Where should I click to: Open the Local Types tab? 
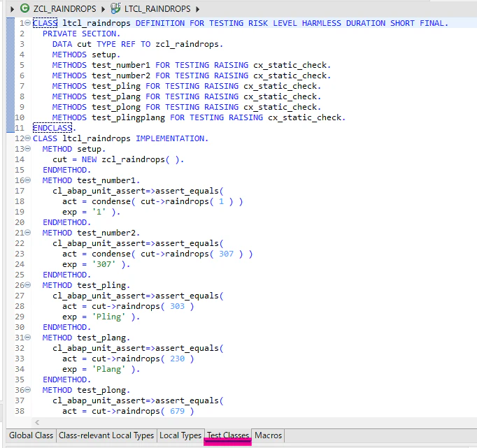pyautogui.click(x=180, y=435)
